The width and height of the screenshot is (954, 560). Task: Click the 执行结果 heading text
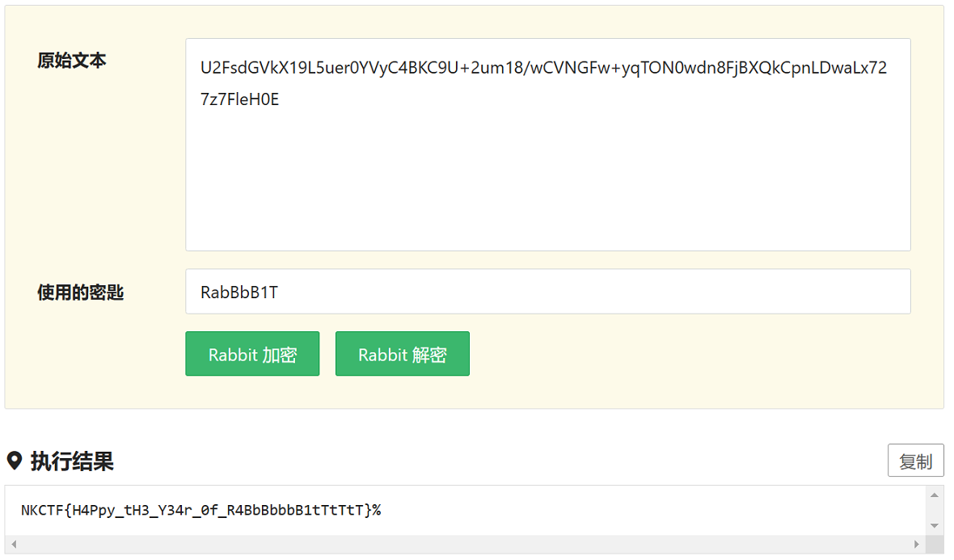click(x=72, y=461)
